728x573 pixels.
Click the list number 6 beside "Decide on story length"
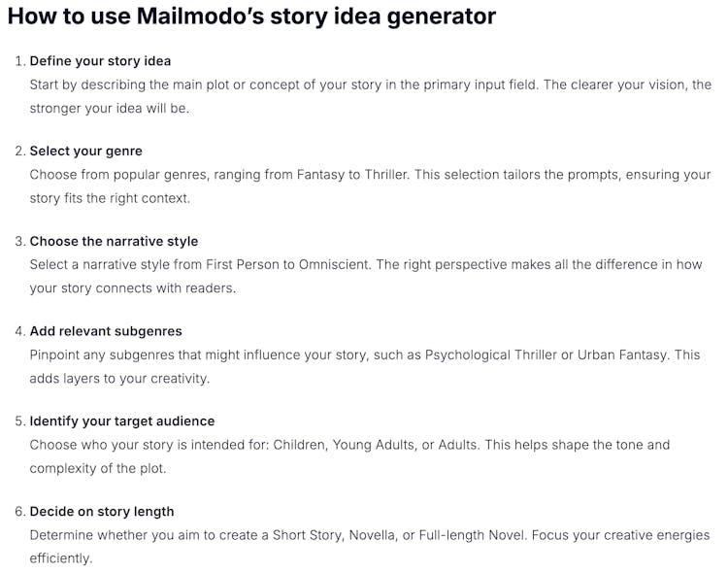tap(19, 512)
